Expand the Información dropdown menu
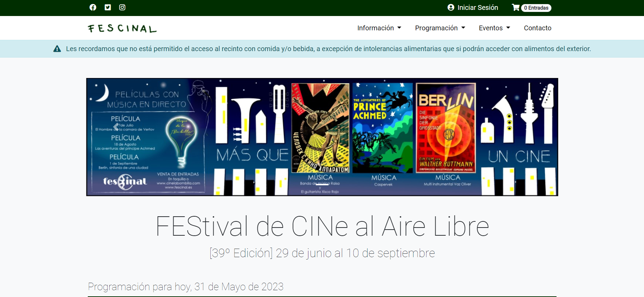This screenshot has height=297, width=644. (379, 28)
